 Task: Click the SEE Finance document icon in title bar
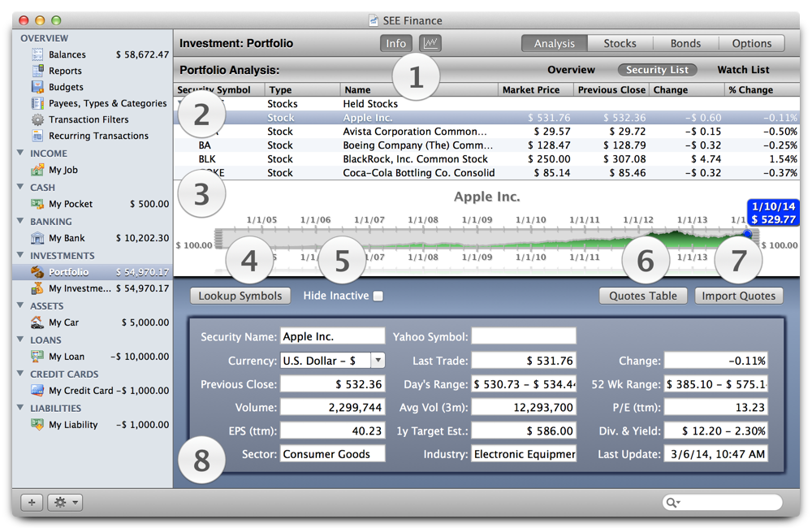point(374,20)
